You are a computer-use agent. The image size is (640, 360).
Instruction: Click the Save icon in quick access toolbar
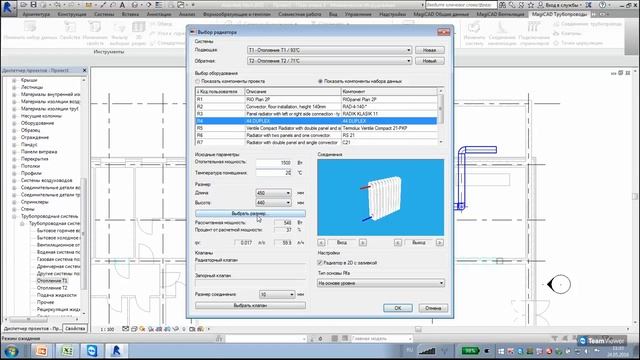33,5
